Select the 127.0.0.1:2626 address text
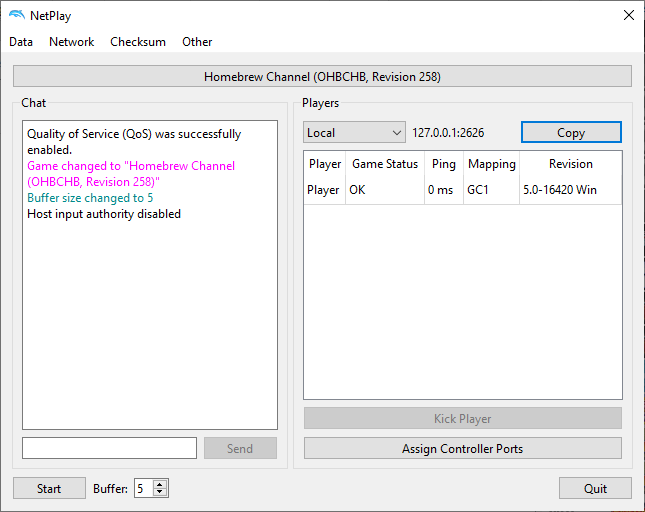The width and height of the screenshot is (645, 512). [x=448, y=133]
